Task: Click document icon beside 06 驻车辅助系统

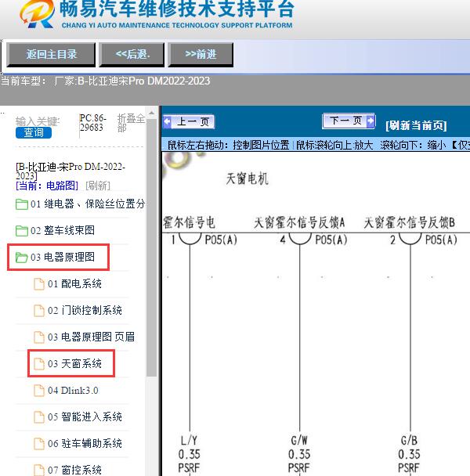Action: (x=39, y=444)
